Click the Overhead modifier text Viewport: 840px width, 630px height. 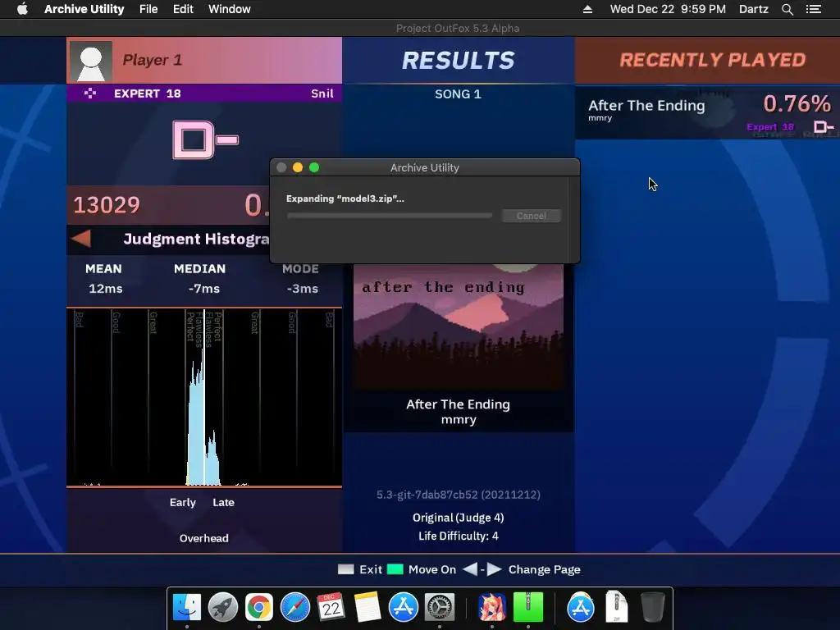click(204, 538)
